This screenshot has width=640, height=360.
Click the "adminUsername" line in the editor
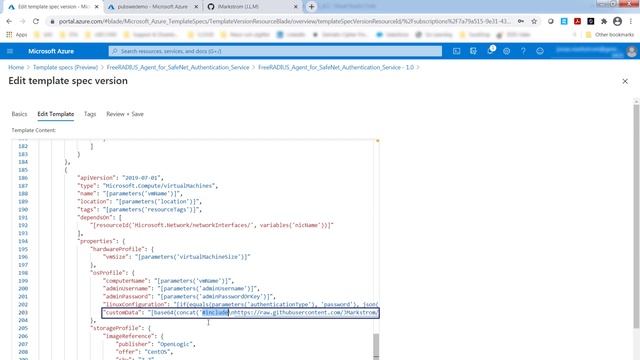pyautogui.click(x=181, y=289)
